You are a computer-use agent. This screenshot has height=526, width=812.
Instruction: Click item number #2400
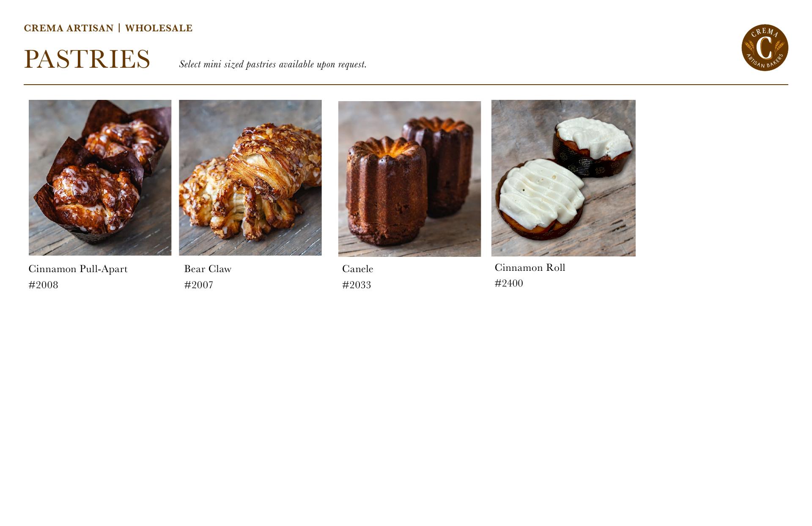pos(509,284)
